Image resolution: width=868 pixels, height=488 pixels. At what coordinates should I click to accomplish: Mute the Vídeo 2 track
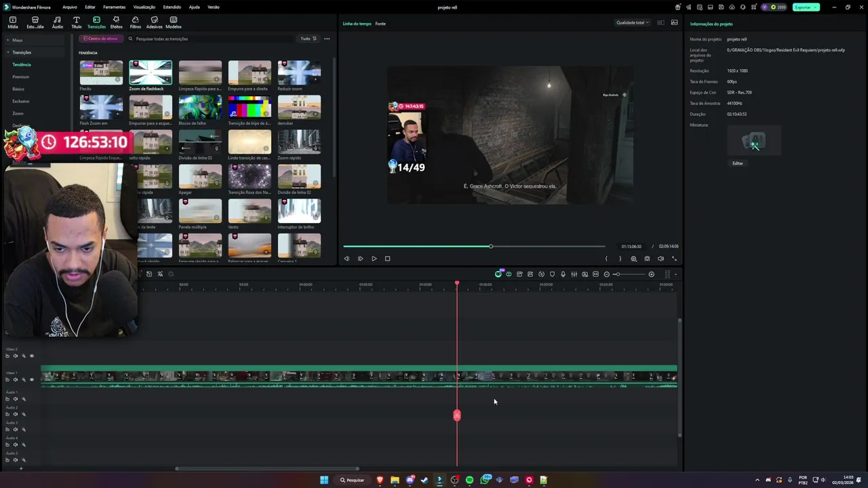[16, 356]
